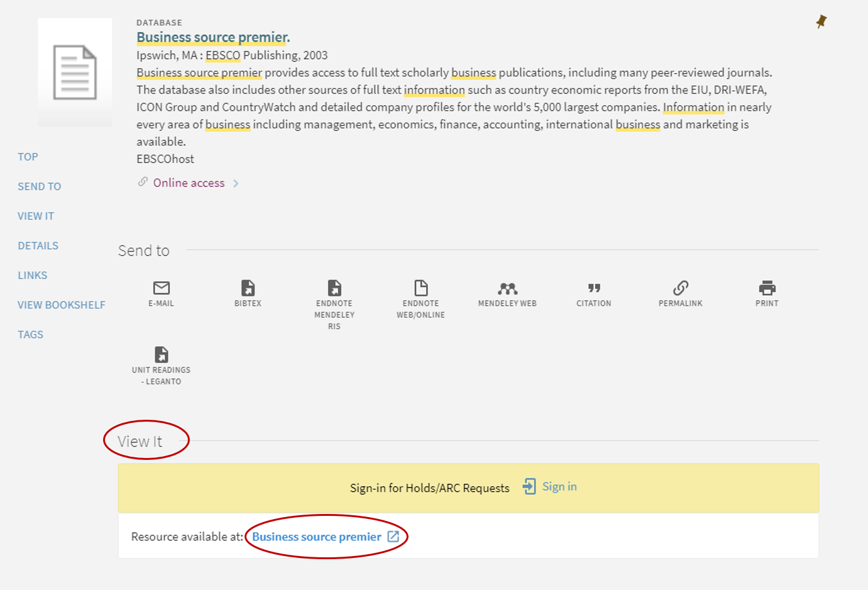
Task: Expand the Online access chevron
Action: [236, 183]
